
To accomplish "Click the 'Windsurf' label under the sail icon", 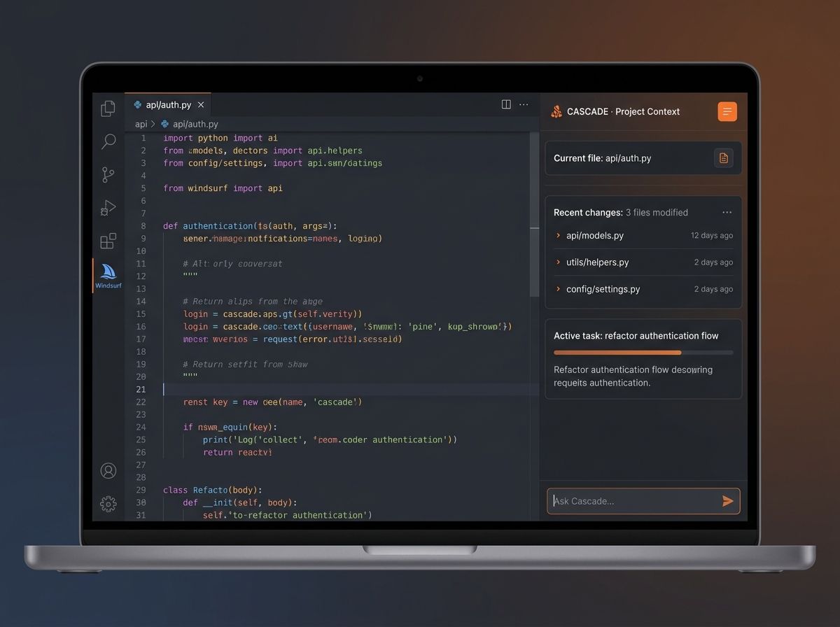I will tap(108, 286).
